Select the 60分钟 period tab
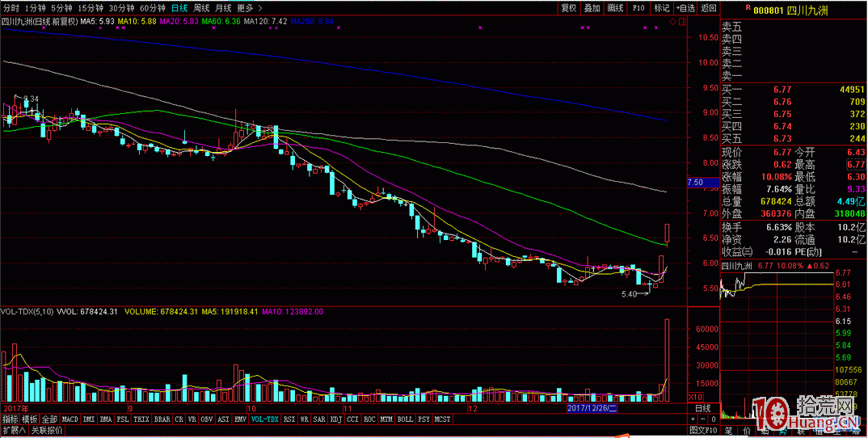 [152, 8]
